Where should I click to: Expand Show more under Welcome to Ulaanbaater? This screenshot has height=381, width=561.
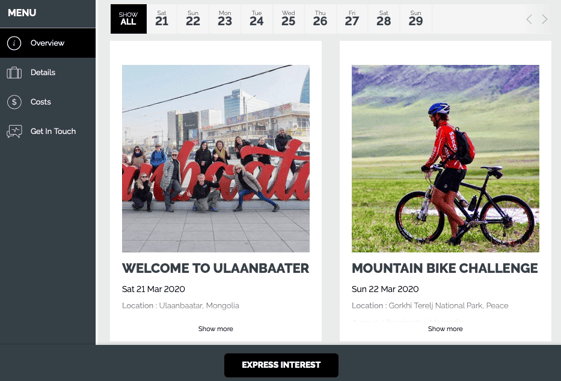coord(216,329)
